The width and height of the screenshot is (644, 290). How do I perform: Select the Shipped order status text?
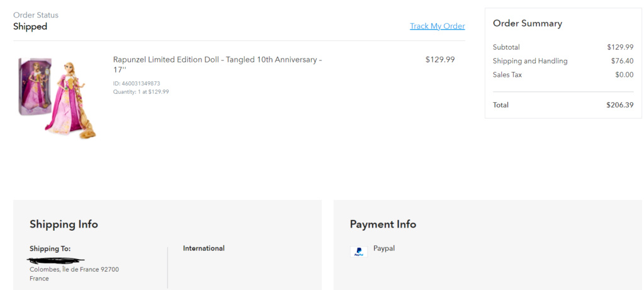coord(30,26)
